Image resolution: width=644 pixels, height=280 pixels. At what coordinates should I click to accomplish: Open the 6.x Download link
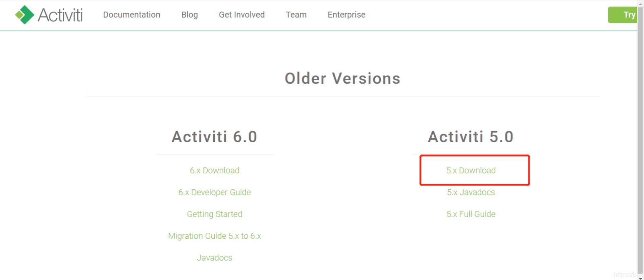tap(215, 170)
